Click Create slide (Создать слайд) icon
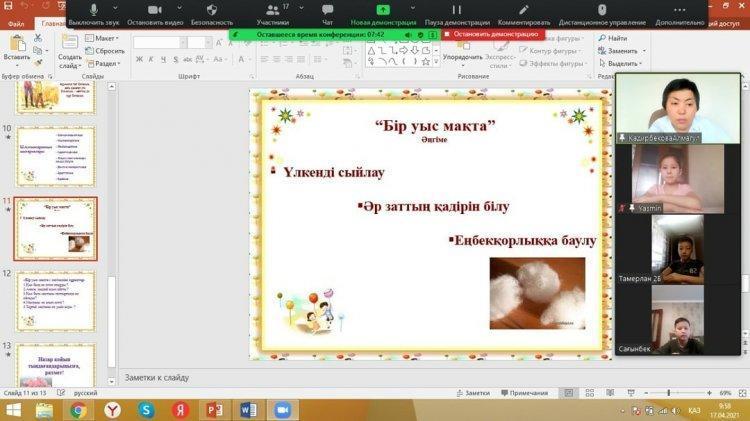This screenshot has width=750, height=421. click(70, 42)
